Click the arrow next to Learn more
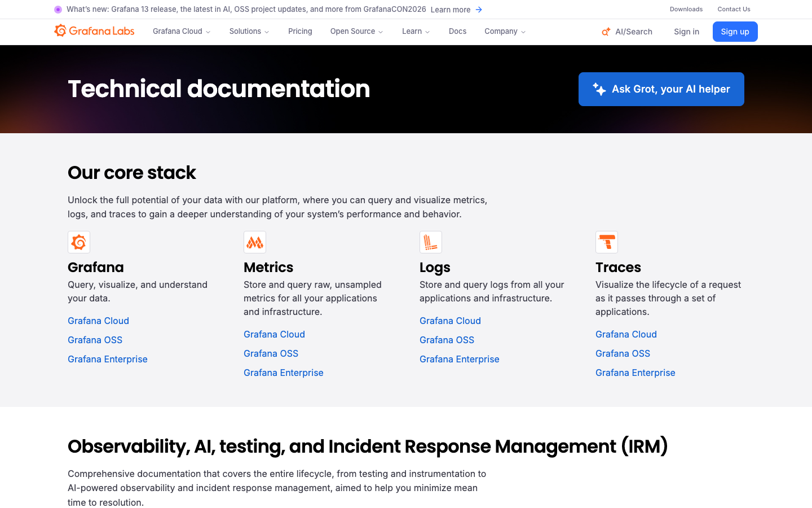This screenshot has height=508, width=812. [x=479, y=10]
